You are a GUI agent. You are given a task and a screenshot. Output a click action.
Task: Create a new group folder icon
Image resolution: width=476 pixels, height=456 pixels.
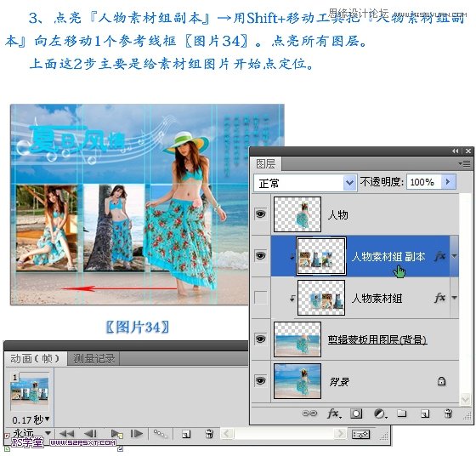pos(402,413)
